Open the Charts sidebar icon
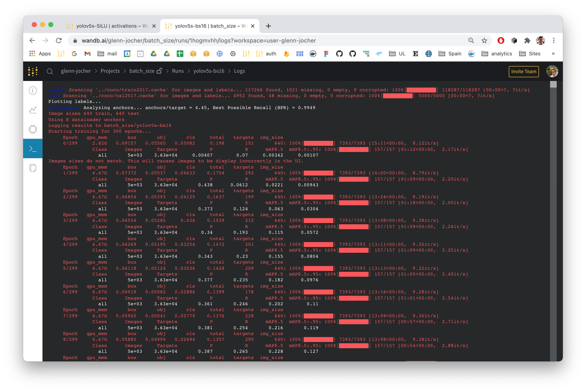586x392 pixels. (33, 110)
